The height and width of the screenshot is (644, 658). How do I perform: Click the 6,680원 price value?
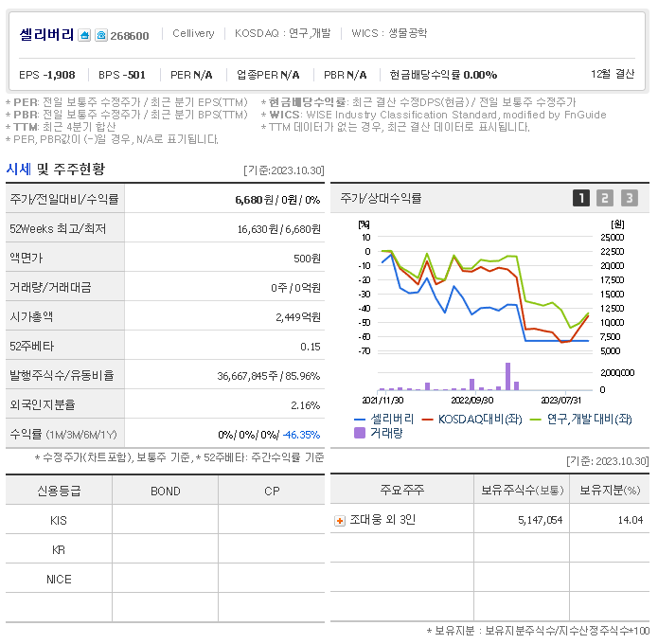pyautogui.click(x=255, y=200)
